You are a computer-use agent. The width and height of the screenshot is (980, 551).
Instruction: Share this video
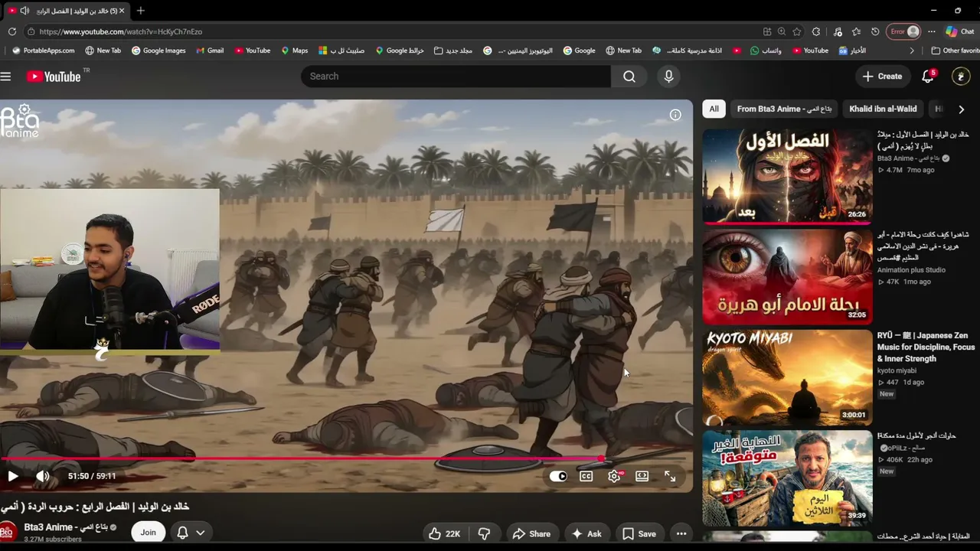(531, 533)
